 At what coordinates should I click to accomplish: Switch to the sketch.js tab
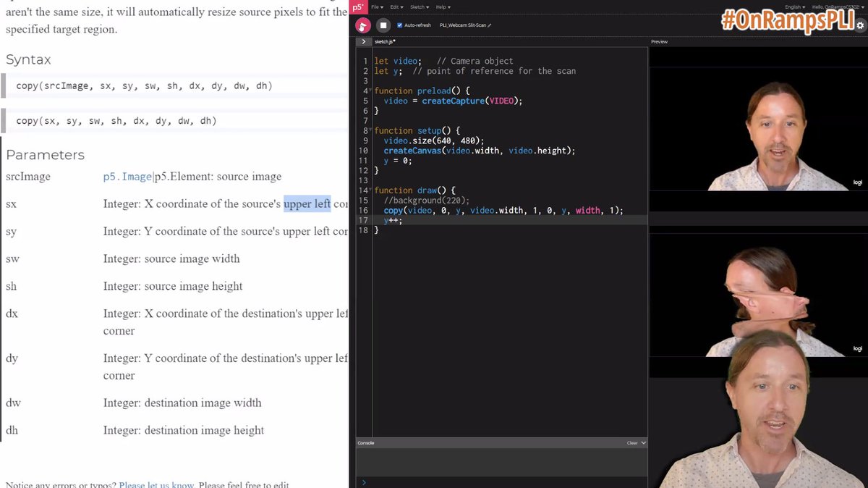click(x=383, y=41)
